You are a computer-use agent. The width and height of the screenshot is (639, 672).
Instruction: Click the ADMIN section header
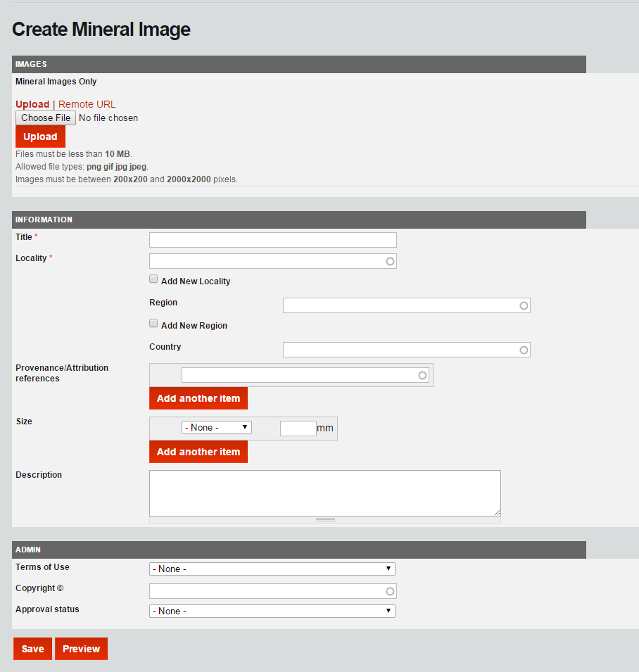(x=298, y=550)
